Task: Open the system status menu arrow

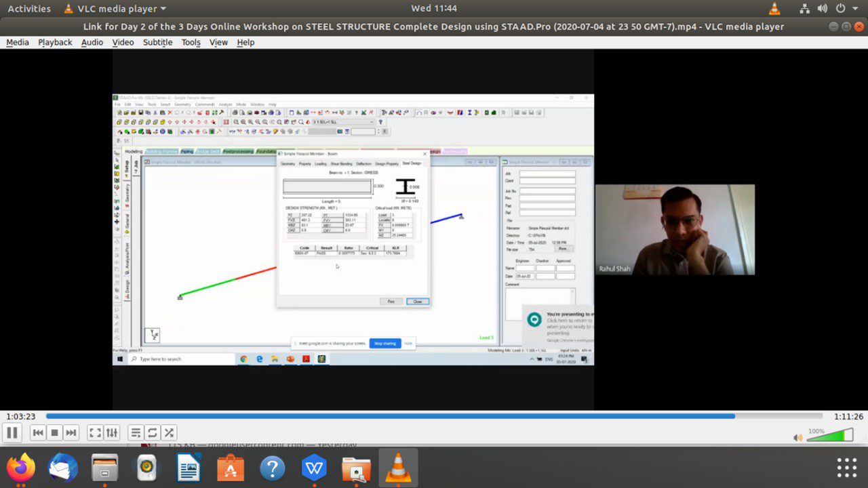Action: pos(855,9)
